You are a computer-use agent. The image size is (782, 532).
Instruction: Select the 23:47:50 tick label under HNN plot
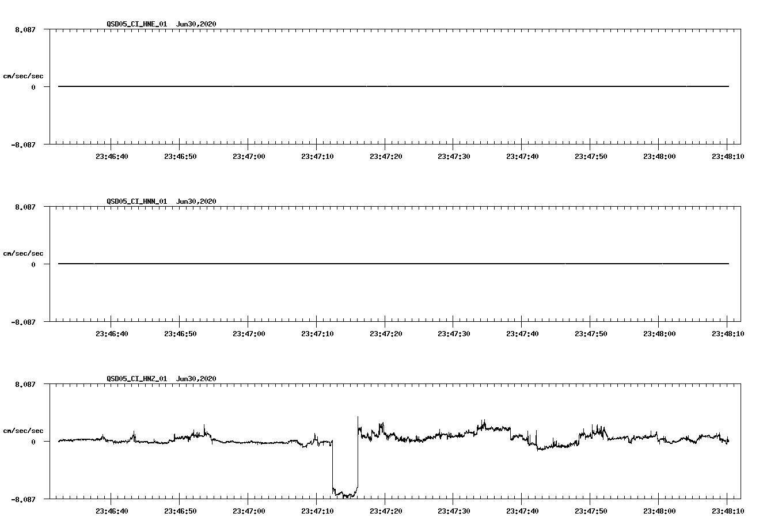point(591,333)
